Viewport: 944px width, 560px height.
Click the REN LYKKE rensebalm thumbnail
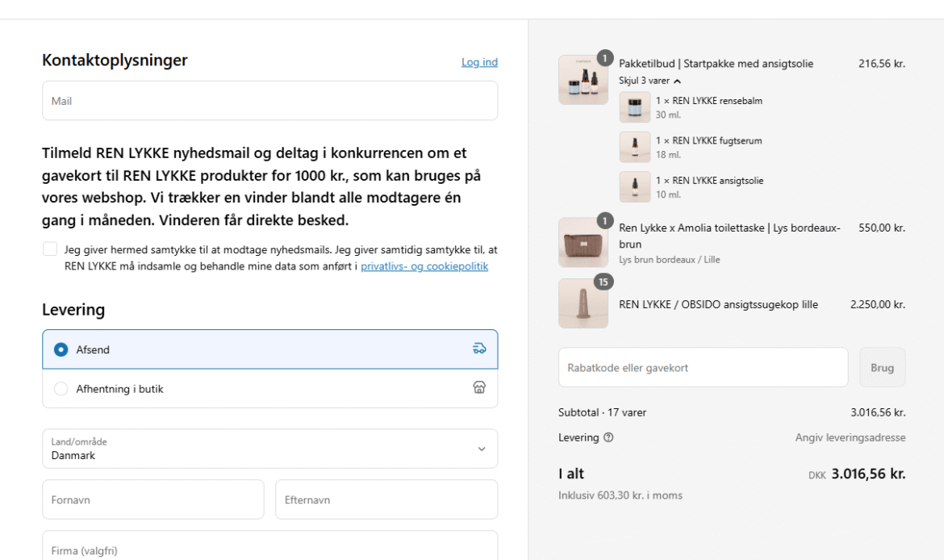pos(634,107)
